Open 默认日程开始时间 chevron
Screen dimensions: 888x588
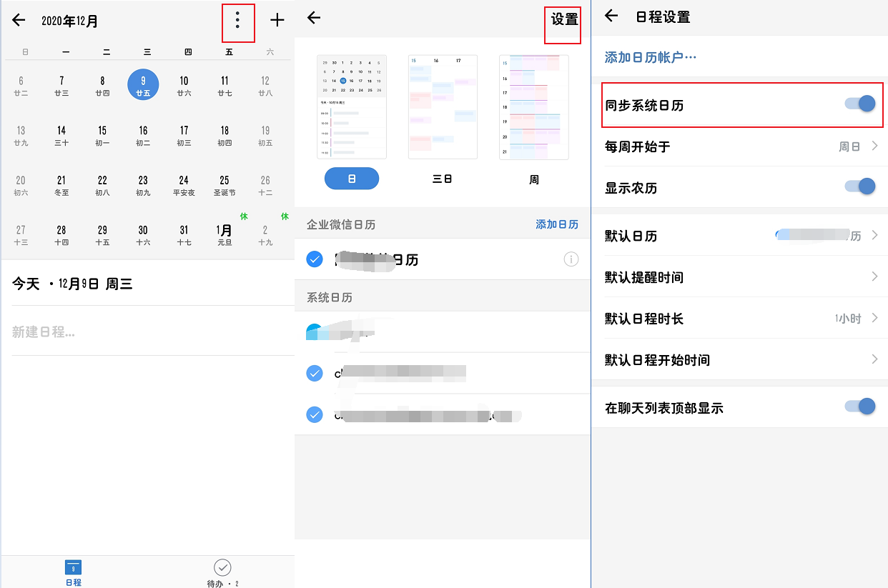(x=874, y=359)
